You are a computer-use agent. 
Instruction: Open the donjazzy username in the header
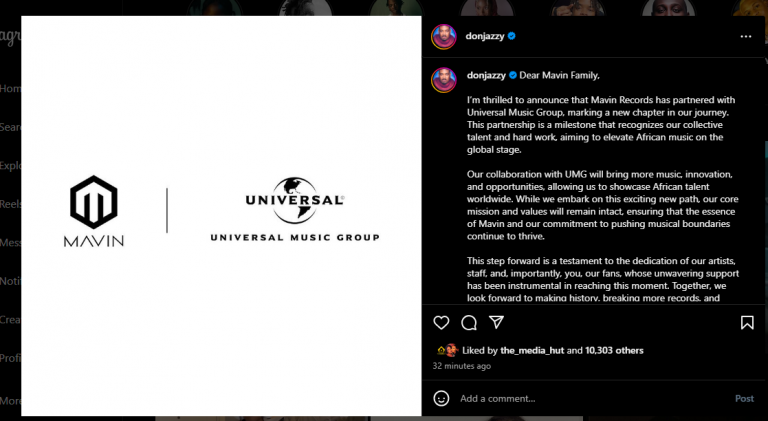click(485, 36)
